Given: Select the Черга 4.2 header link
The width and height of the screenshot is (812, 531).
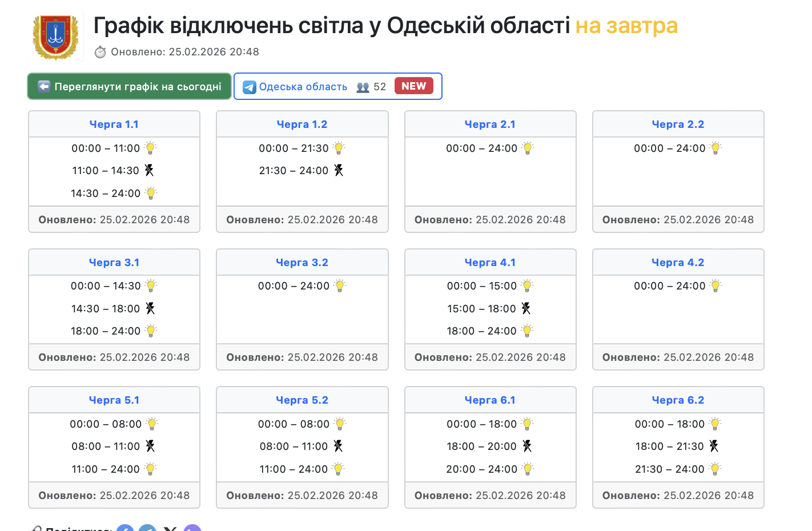Looking at the screenshot, I should pyautogui.click(x=678, y=263).
